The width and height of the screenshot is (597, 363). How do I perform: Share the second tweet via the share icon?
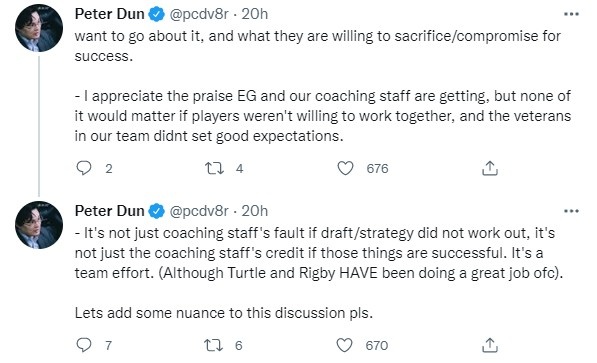tap(490, 345)
